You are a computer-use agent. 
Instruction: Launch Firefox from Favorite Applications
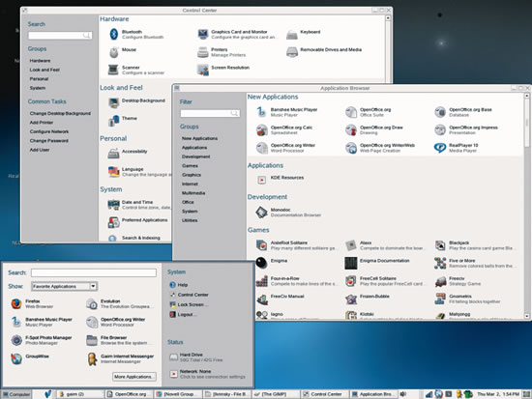point(16,303)
